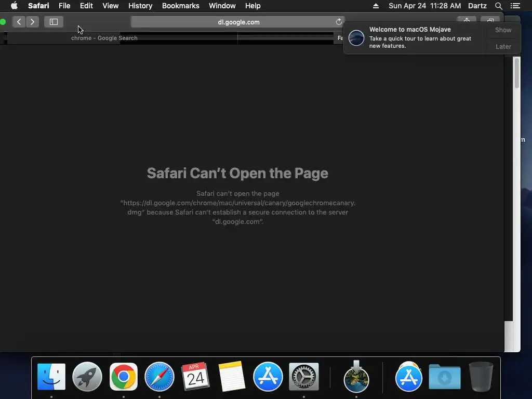Screen dimensions: 532x399
Task: Click the Mojave notification icon
Action: pos(356,37)
